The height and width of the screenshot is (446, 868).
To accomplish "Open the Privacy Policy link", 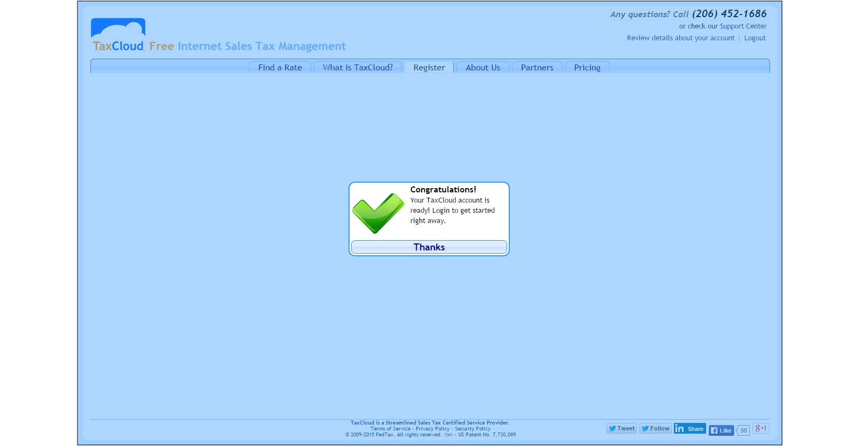I will tap(432, 429).
